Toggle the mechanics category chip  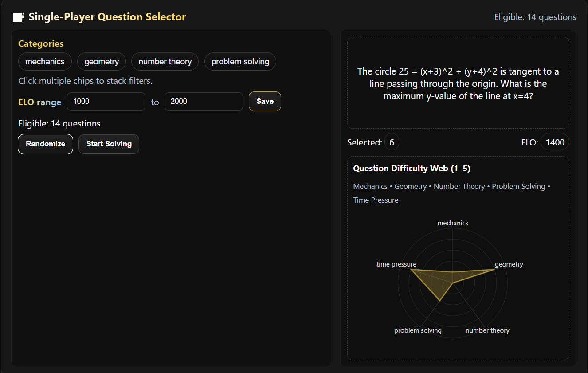(45, 62)
